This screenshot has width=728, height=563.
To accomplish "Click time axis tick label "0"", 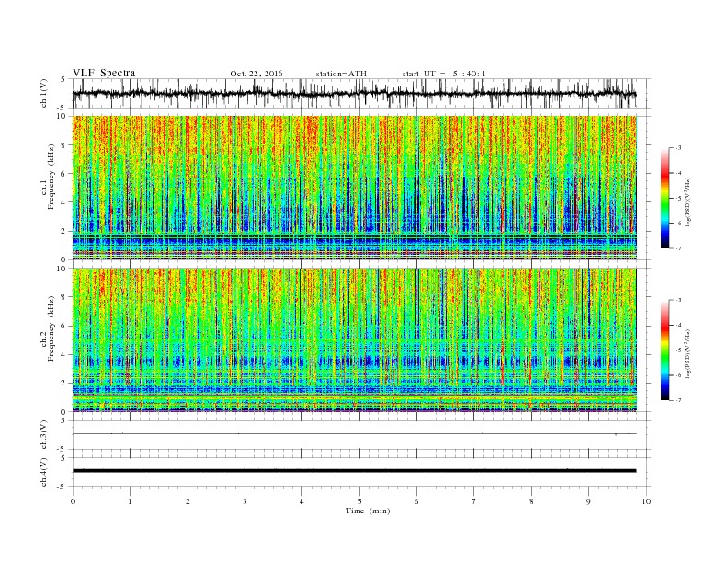I will [73, 501].
